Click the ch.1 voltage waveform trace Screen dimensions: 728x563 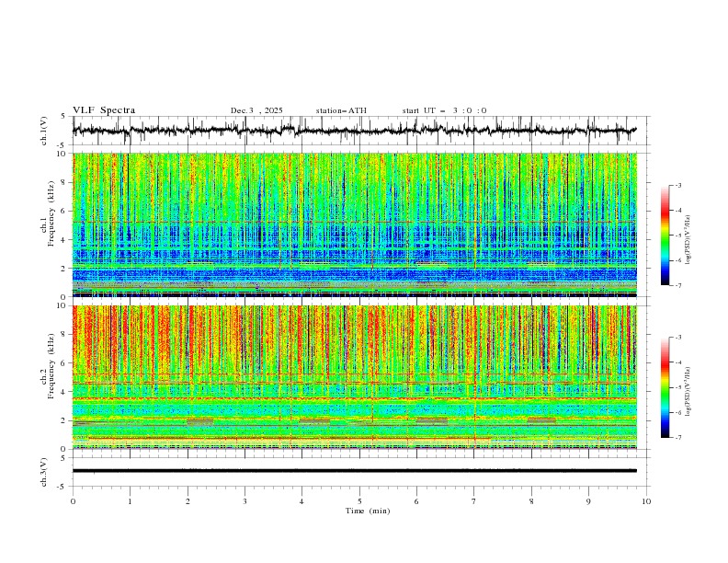(x=354, y=131)
